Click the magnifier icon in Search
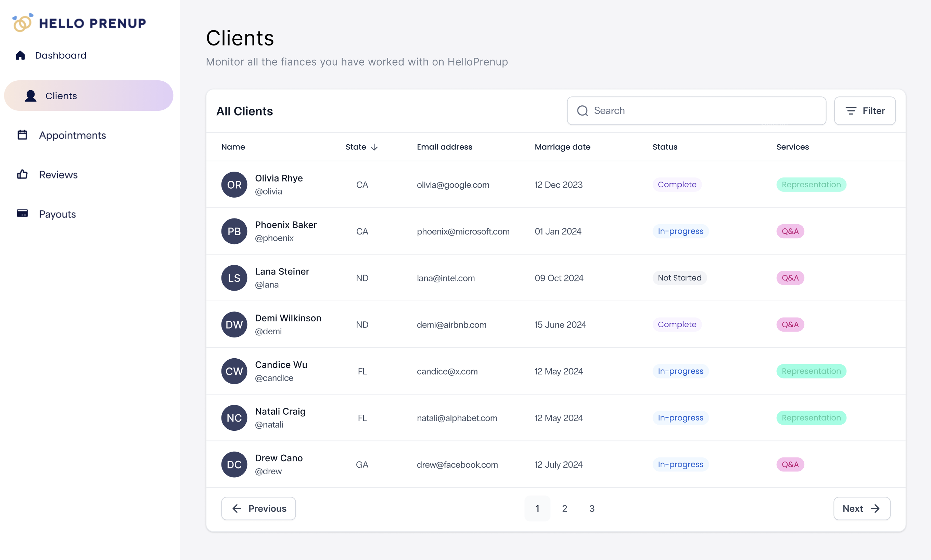 click(x=583, y=110)
